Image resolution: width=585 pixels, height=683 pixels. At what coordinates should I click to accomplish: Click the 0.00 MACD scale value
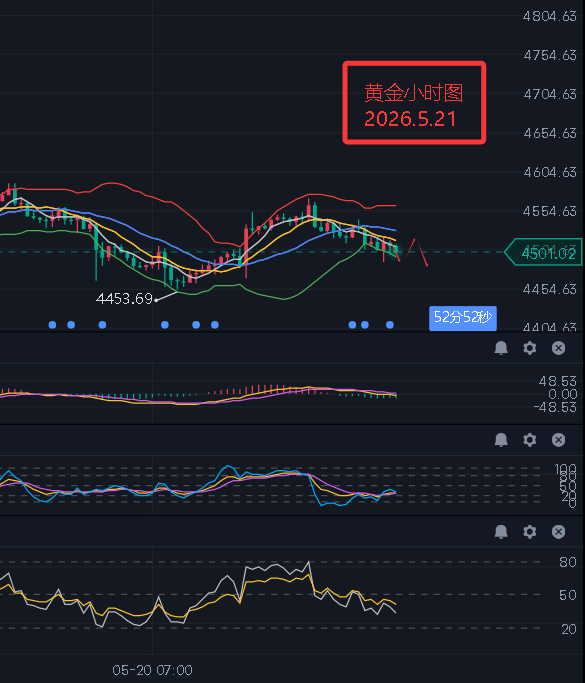[563, 394]
